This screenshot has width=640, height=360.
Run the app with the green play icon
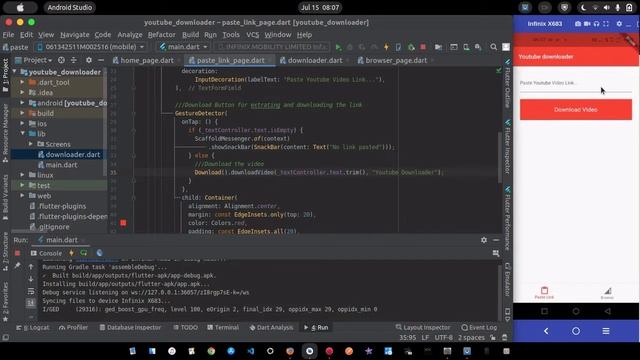tap(338, 47)
